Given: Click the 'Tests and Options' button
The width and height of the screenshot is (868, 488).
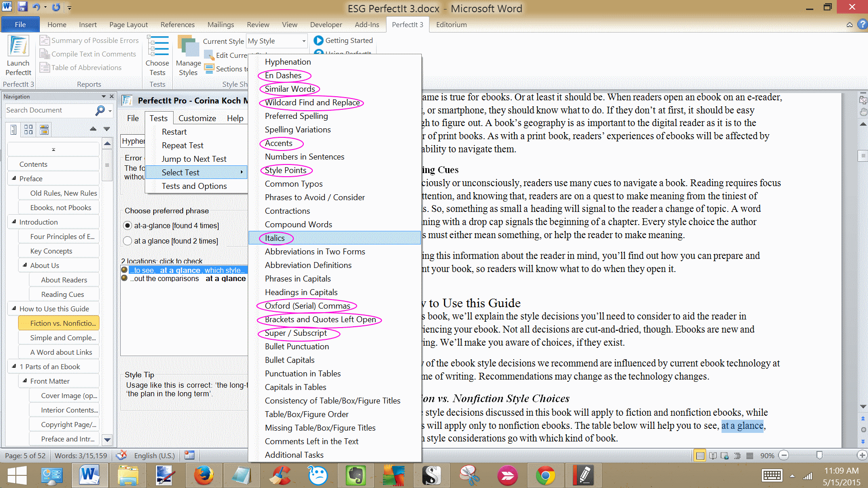Looking at the screenshot, I should coord(194,186).
